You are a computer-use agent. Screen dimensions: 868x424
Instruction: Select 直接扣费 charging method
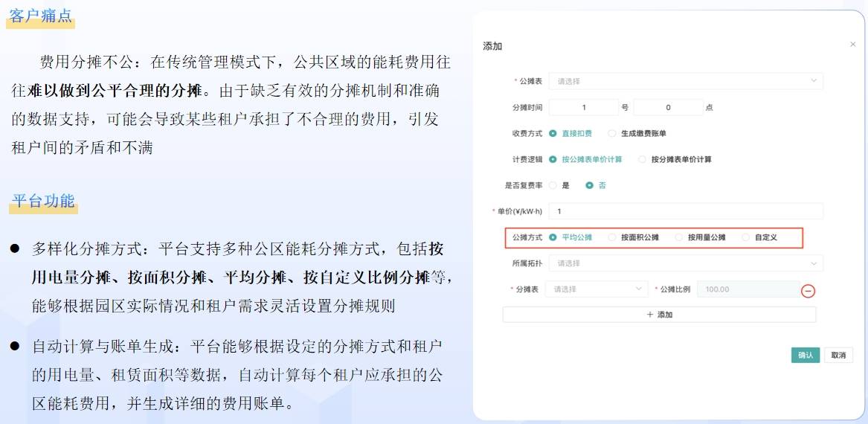[x=570, y=133]
